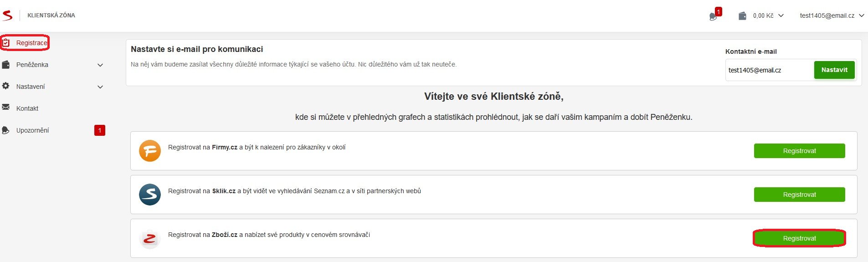This screenshot has width=868, height=262.
Task: Expand the Peněženka sidebar chevron
Action: point(100,65)
